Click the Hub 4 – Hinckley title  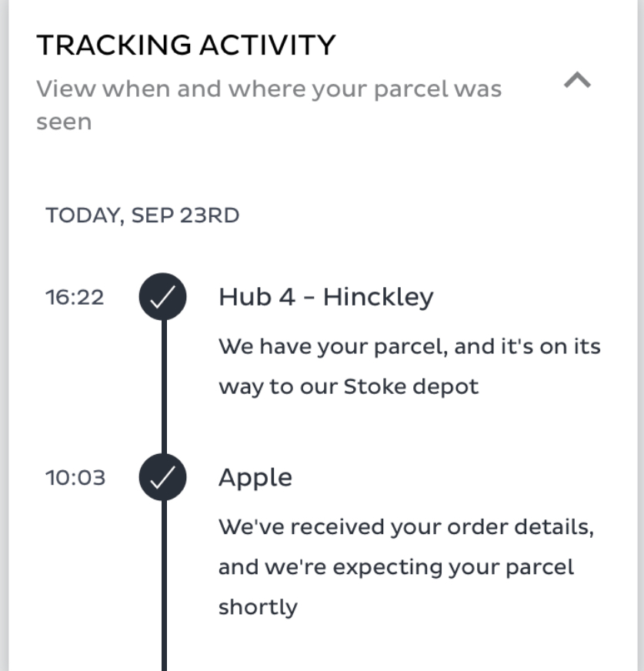point(326,296)
